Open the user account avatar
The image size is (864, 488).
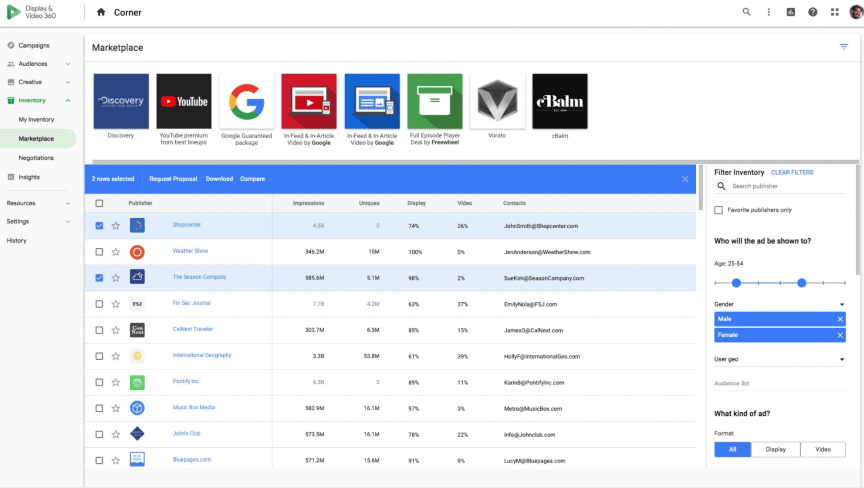point(856,12)
